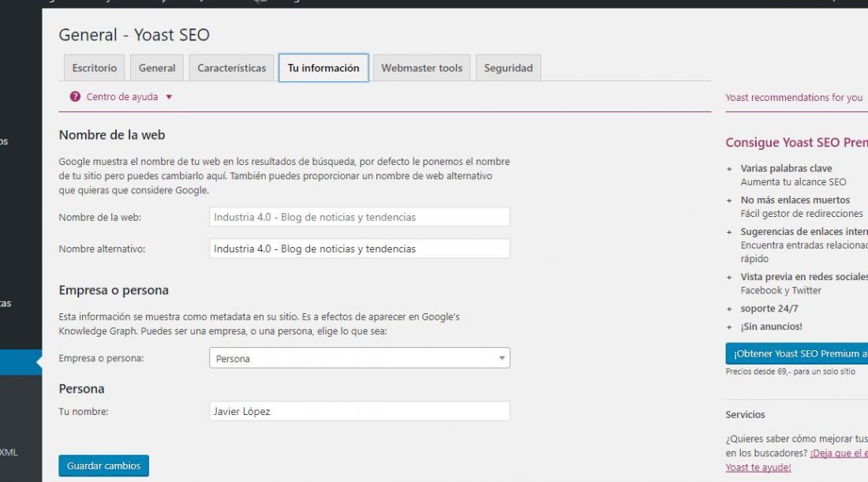
Task: Click the Varias palabras clave item
Action: (x=786, y=168)
